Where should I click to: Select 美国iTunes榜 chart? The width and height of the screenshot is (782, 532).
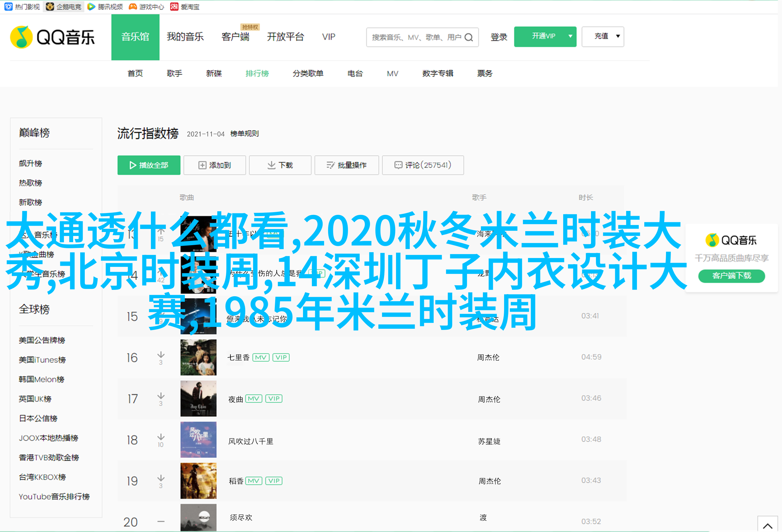pos(42,360)
